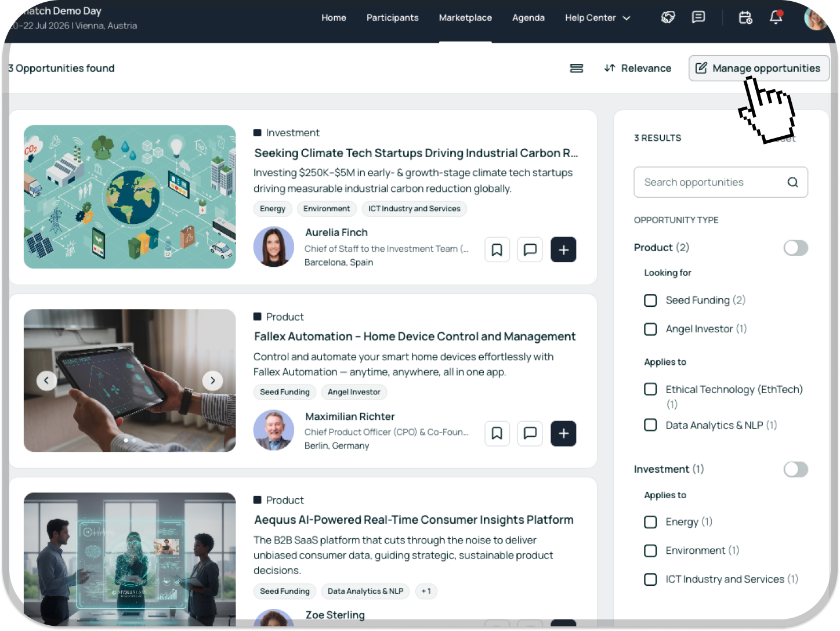This screenshot has height=631, width=840.
Task: Open the Aequus meeting room image thumbnail
Action: point(129,559)
